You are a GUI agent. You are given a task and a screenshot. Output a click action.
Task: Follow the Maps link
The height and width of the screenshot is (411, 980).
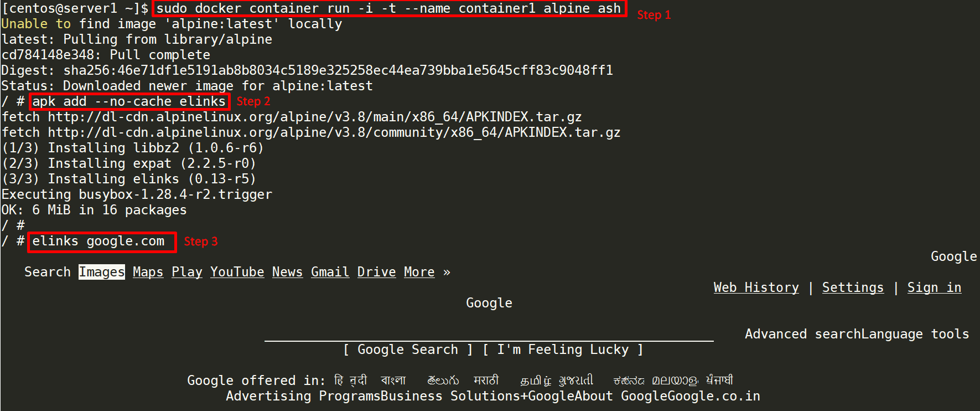(x=148, y=272)
